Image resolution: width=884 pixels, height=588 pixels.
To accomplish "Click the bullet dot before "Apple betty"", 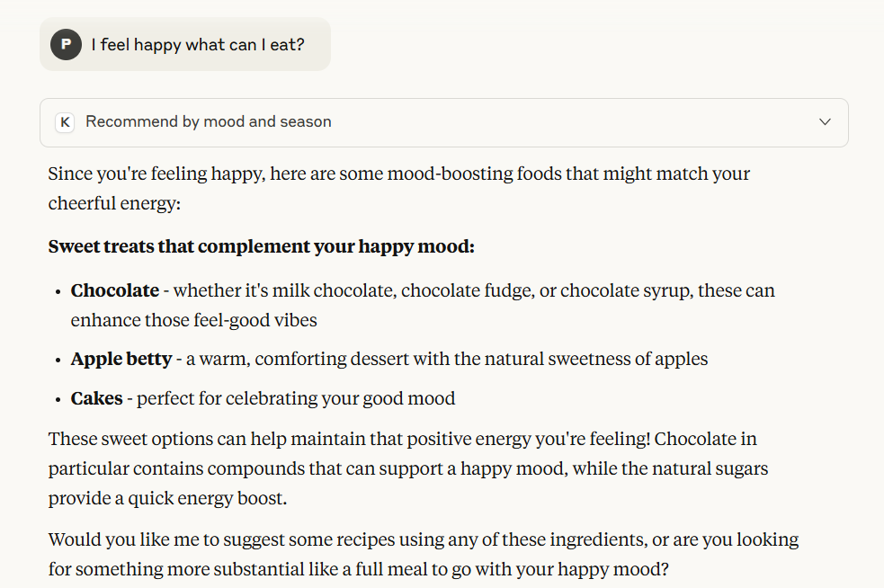I will (x=58, y=360).
